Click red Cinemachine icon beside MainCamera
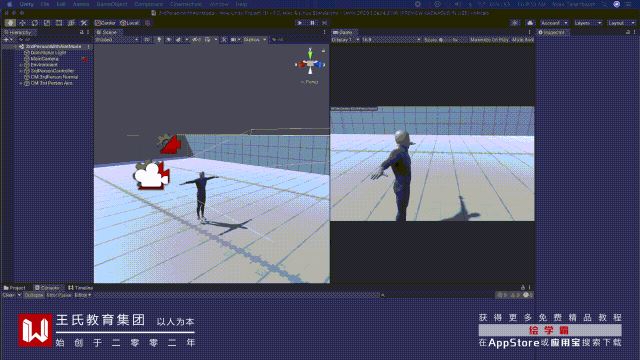 tap(85, 60)
